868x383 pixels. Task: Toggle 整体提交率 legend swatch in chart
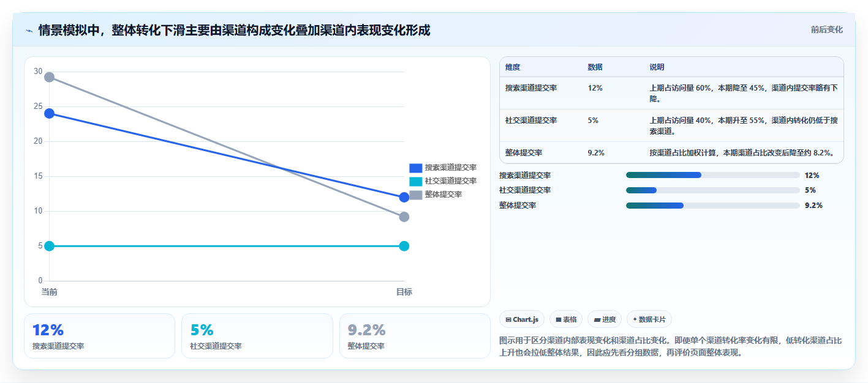click(416, 195)
